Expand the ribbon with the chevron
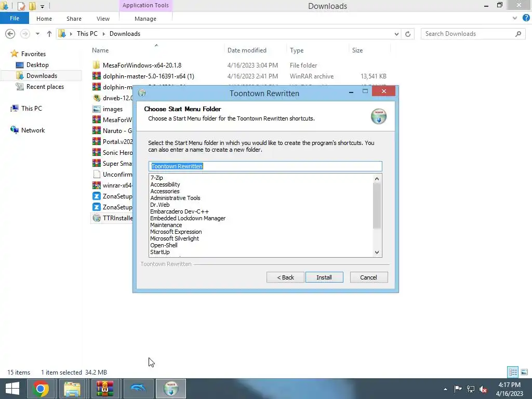 click(515, 18)
